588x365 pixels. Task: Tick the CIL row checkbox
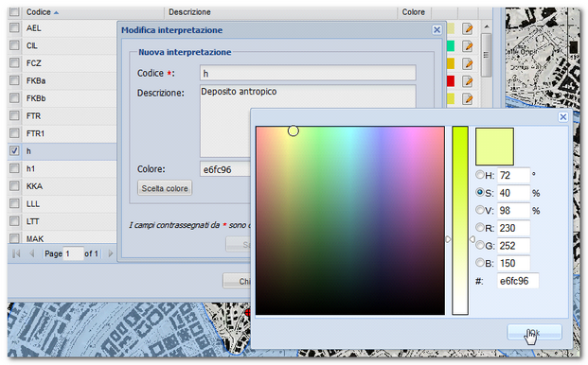[14, 45]
